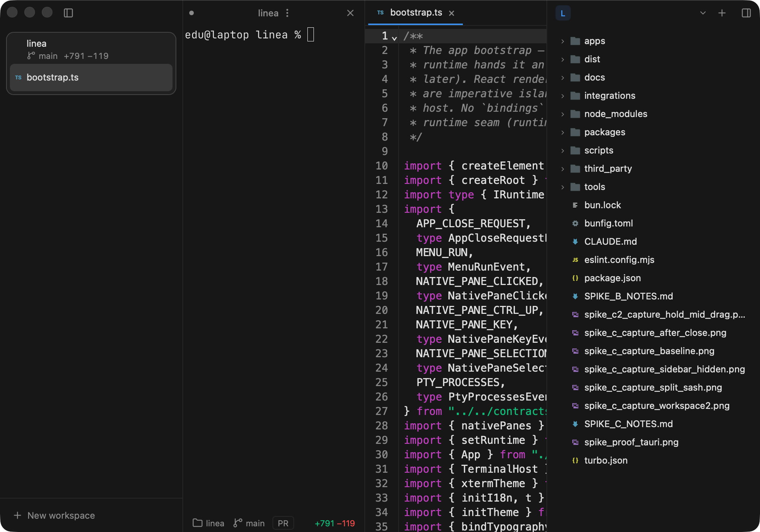The width and height of the screenshot is (760, 532).
Task: Click the SPIKE_B_NOTES.md markdown icon
Action: coord(575,296)
